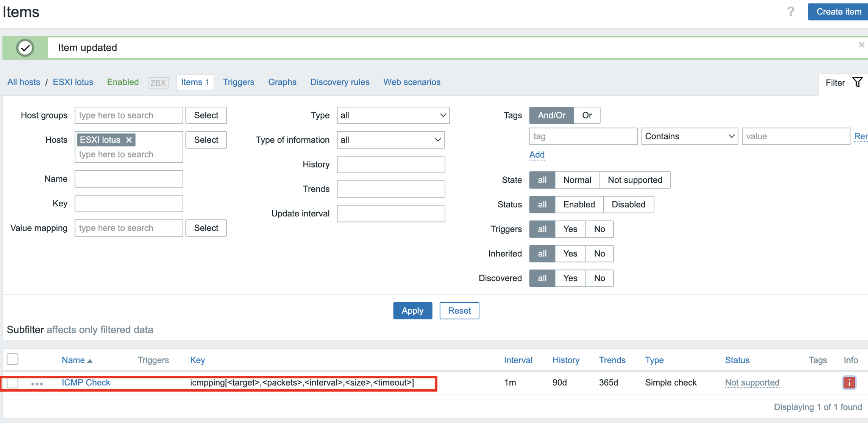Select Not supported state filter
This screenshot has height=423, width=868.
click(x=635, y=180)
